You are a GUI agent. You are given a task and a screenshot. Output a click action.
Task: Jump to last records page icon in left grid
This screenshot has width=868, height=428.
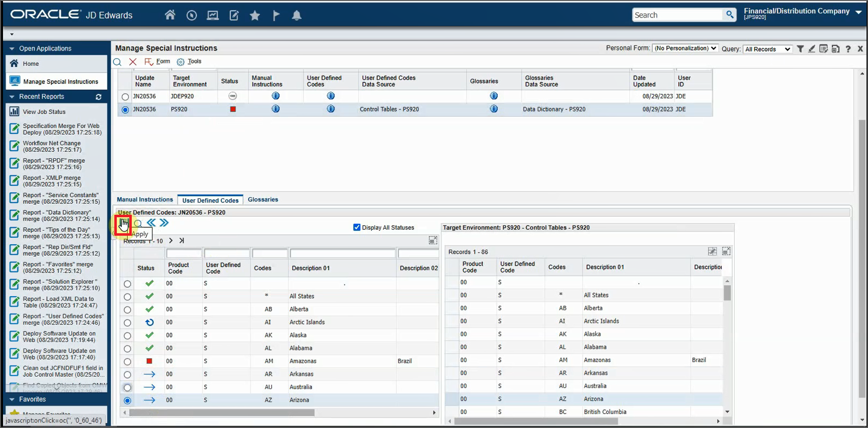[x=182, y=241]
